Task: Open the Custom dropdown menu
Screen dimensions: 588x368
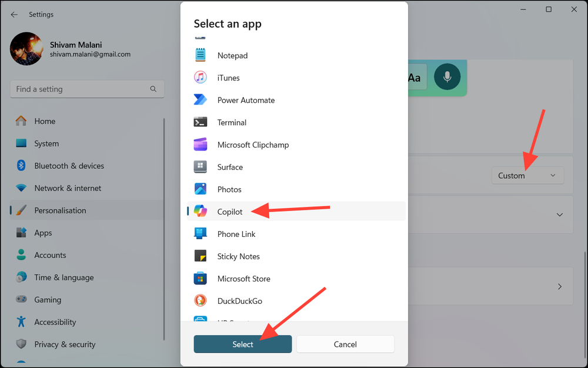Action: tap(527, 175)
